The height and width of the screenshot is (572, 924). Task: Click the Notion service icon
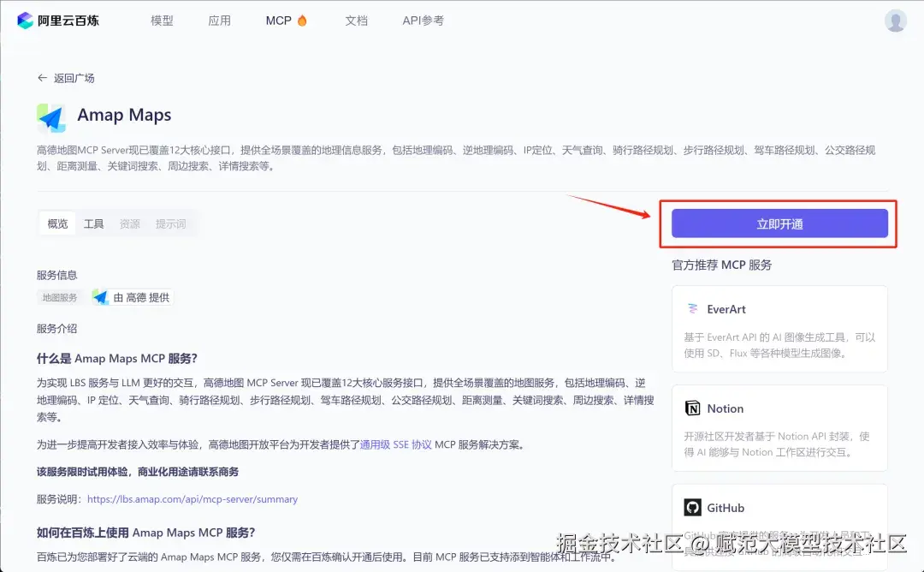694,408
